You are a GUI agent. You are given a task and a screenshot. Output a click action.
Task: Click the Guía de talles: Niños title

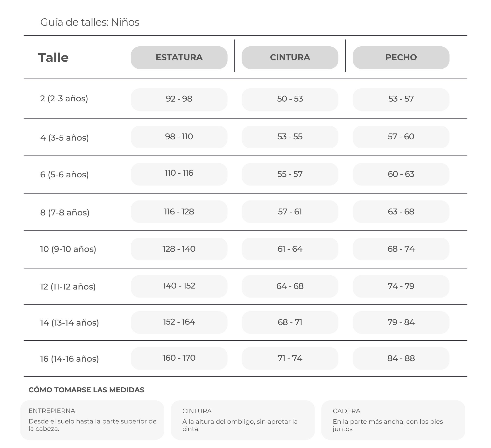[90, 22]
